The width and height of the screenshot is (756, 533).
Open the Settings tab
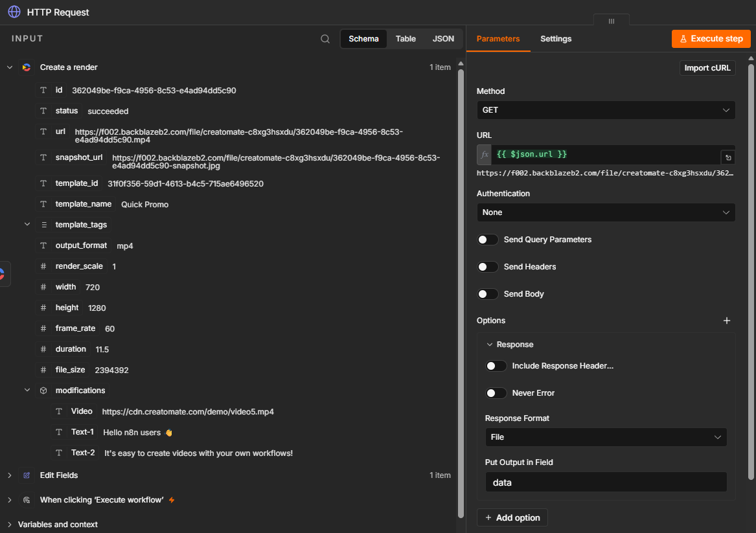[x=555, y=39]
